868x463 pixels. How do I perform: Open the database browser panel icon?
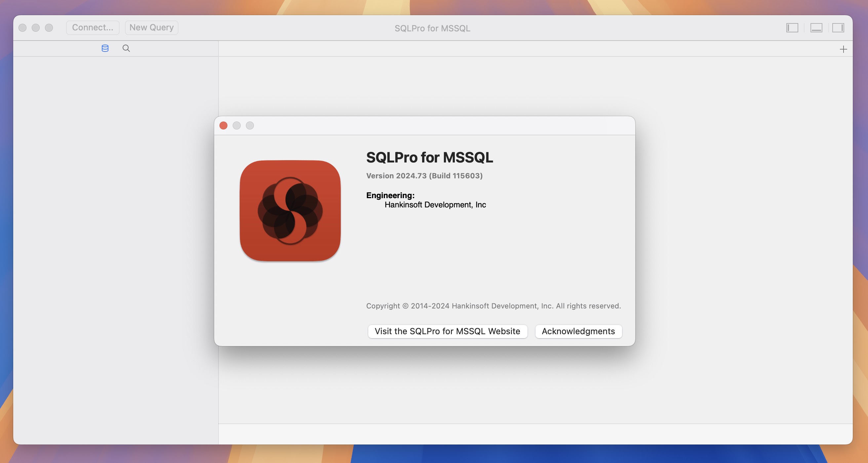click(104, 48)
